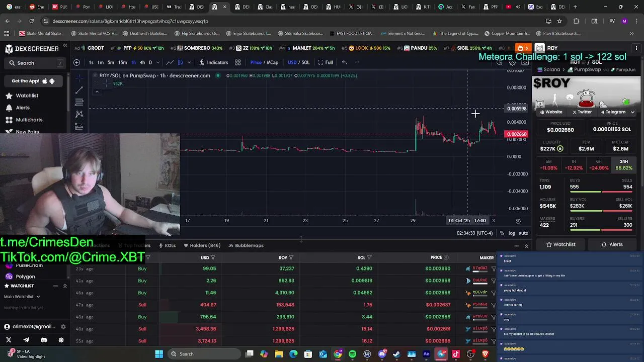Switch chart to the 4h timeframe
Image resolution: width=644 pixels, height=362 pixels.
(x=142, y=62)
